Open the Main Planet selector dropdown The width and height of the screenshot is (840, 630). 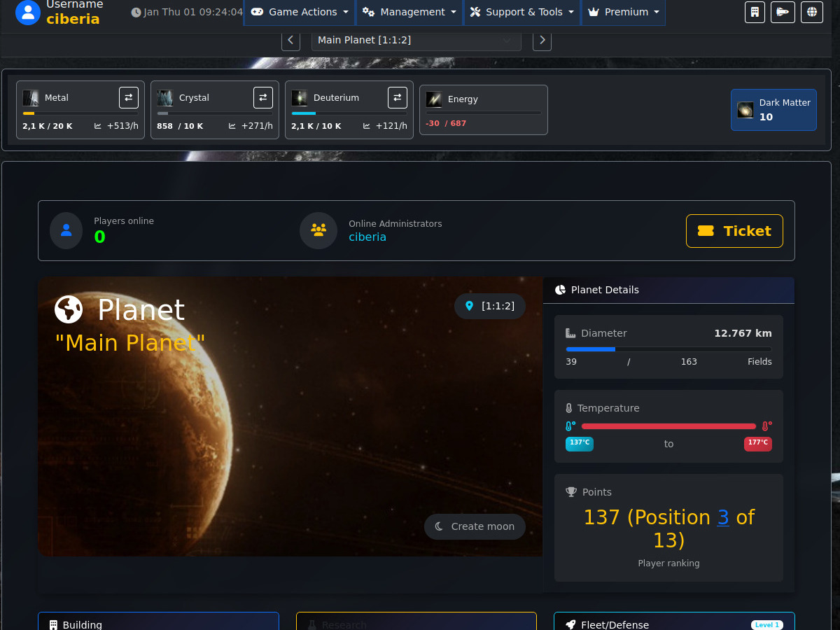416,41
